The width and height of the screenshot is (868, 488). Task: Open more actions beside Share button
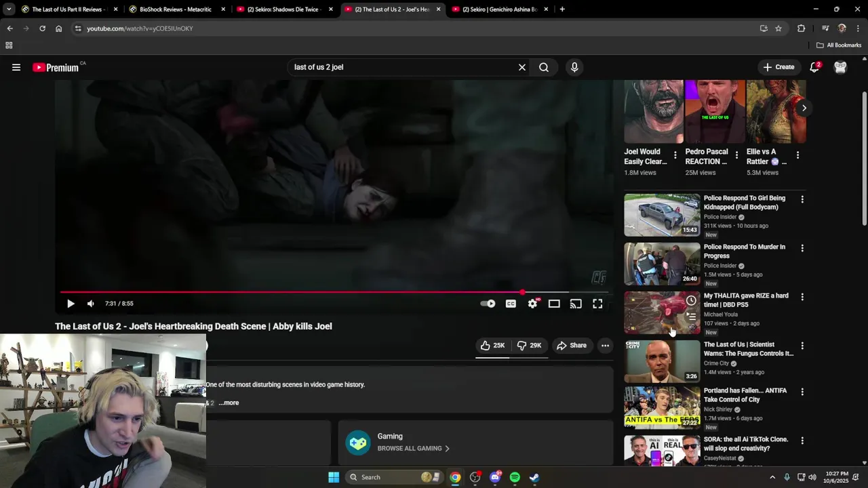[x=605, y=346]
